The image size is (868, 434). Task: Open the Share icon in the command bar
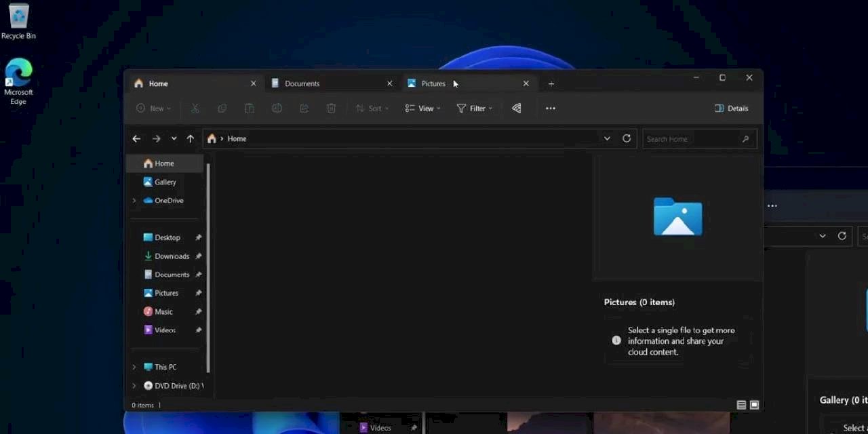pyautogui.click(x=304, y=108)
